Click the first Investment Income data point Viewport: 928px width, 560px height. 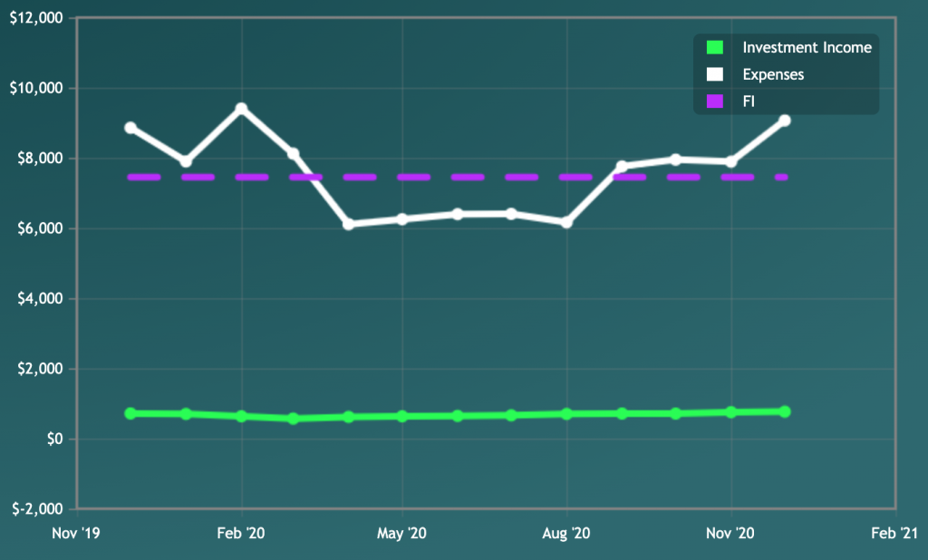(x=130, y=413)
